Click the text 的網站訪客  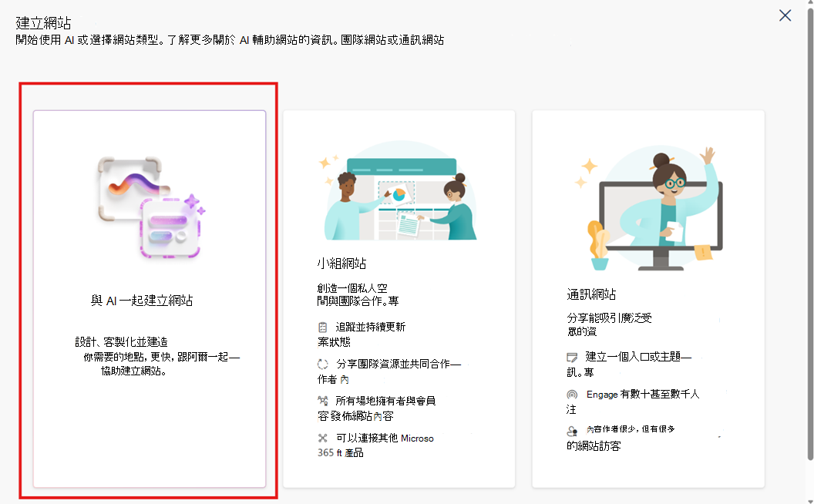(x=594, y=446)
